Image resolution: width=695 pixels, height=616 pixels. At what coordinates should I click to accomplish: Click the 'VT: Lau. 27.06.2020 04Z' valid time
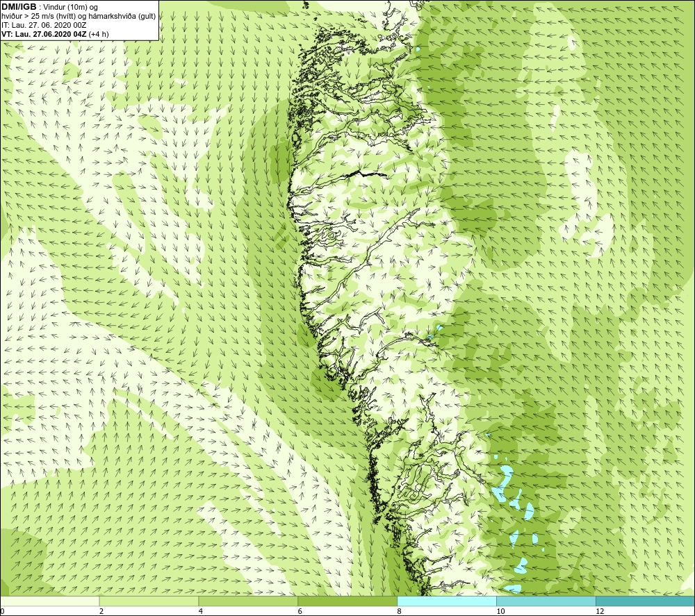point(44,34)
